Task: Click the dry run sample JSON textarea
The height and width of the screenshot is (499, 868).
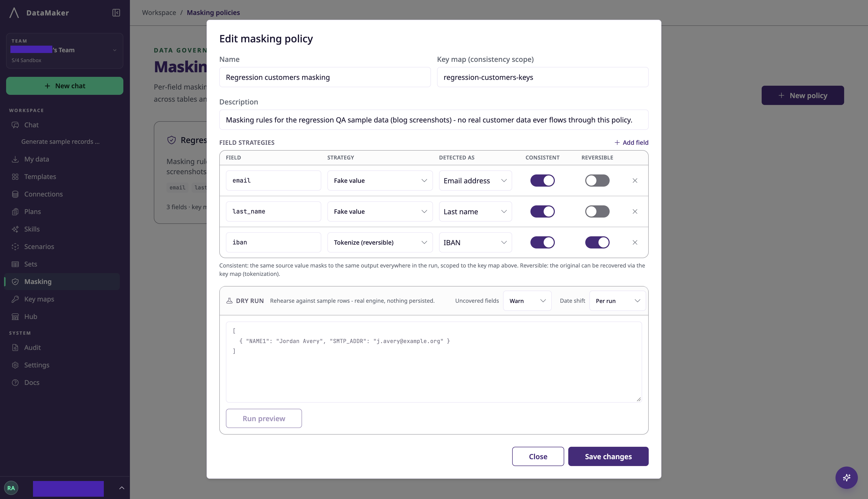Action: pyautogui.click(x=434, y=362)
